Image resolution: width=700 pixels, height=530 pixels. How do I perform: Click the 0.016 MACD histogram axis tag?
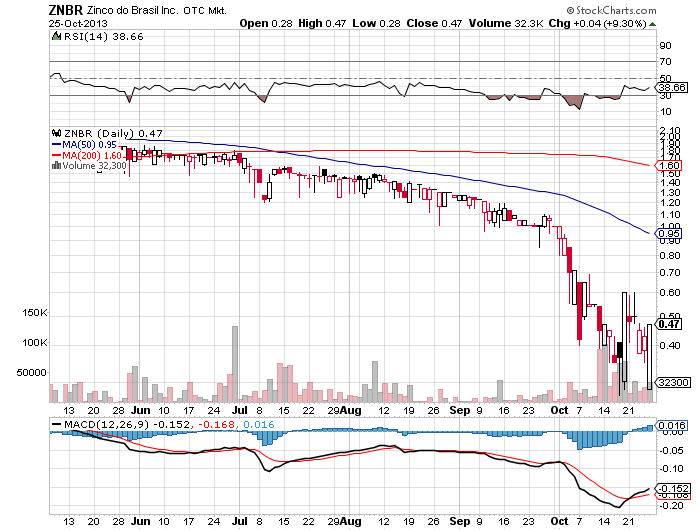[671, 426]
